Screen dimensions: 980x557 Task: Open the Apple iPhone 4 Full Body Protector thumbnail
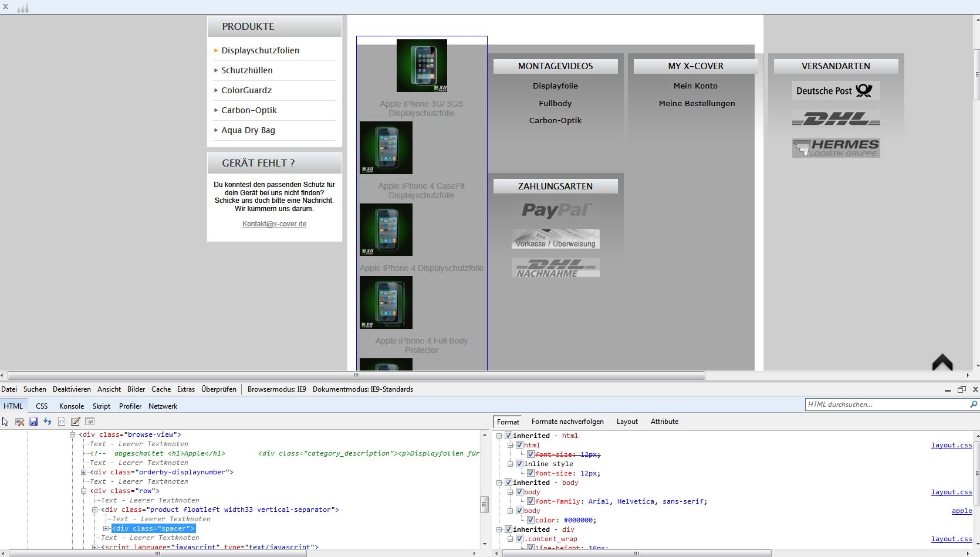[x=386, y=303]
